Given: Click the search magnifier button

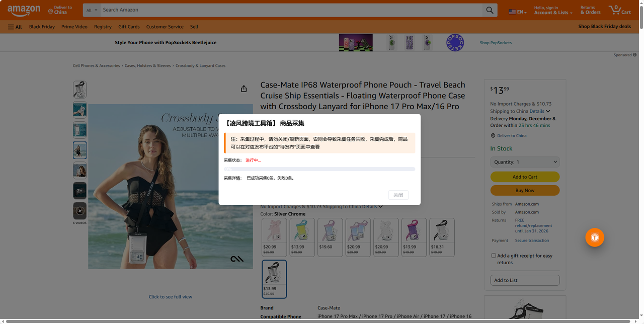Looking at the screenshot, I should (490, 10).
